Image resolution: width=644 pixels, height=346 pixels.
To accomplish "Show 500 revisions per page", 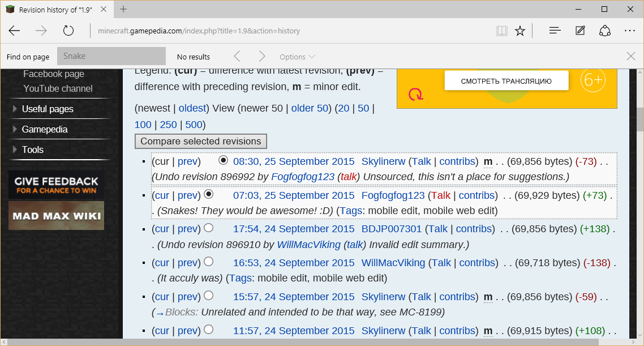I will click(x=194, y=125).
